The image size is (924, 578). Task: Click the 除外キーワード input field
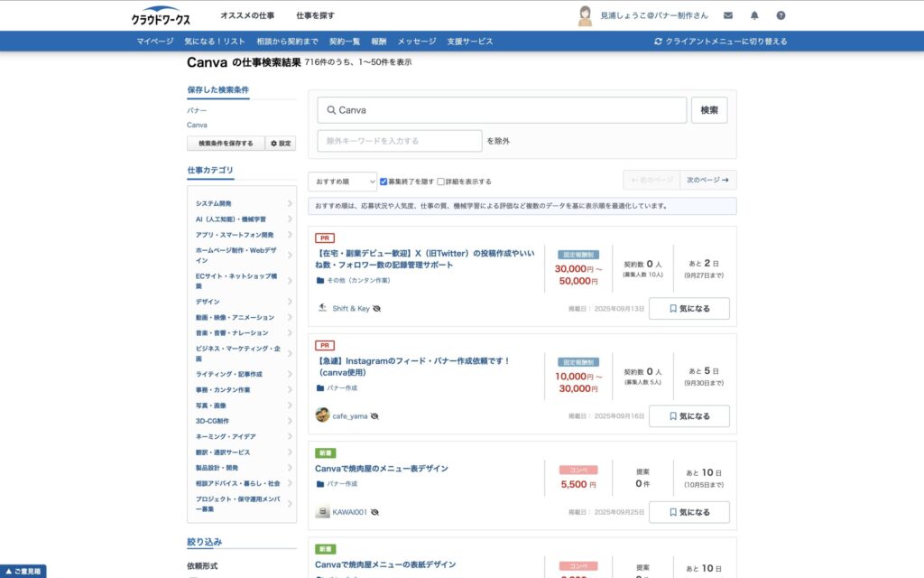pyautogui.click(x=400, y=141)
